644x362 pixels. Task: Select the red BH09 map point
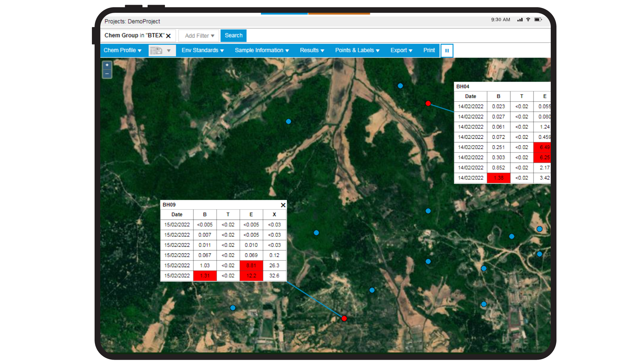pyautogui.click(x=344, y=318)
